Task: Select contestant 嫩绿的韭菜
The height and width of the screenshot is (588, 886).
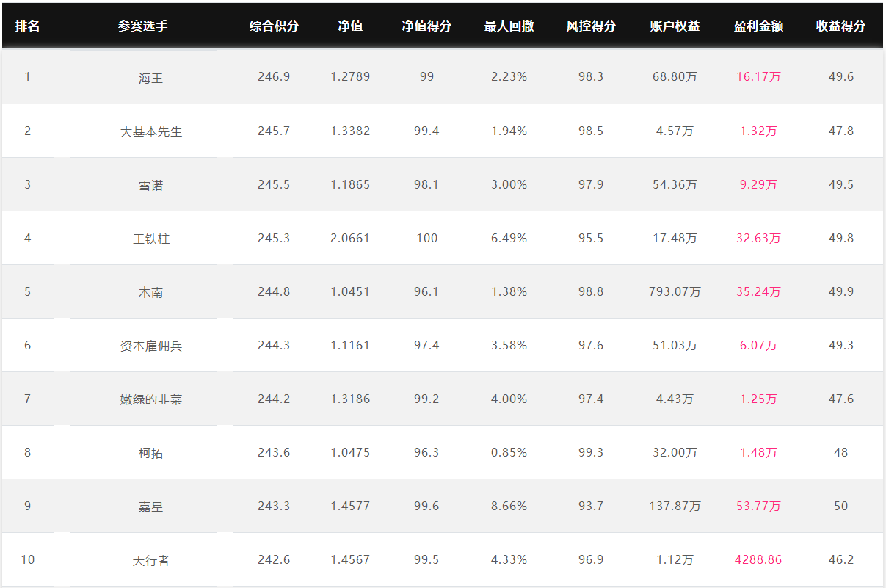Action: [x=150, y=399]
